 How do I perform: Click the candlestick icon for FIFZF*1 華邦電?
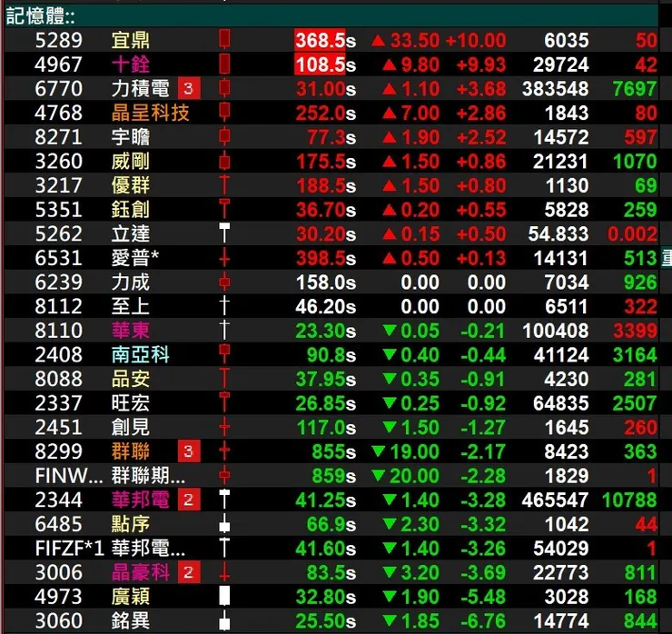pyautogui.click(x=224, y=548)
